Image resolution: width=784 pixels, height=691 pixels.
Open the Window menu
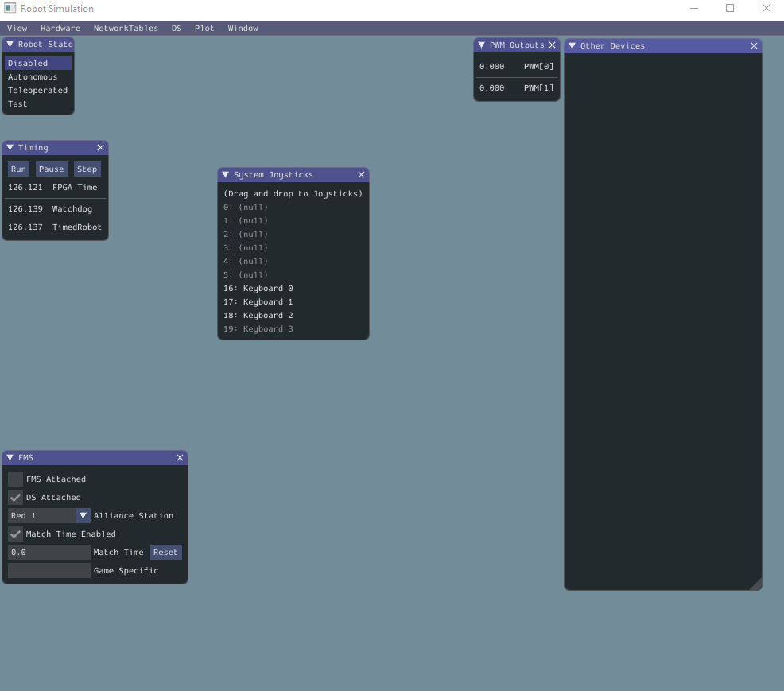(243, 28)
